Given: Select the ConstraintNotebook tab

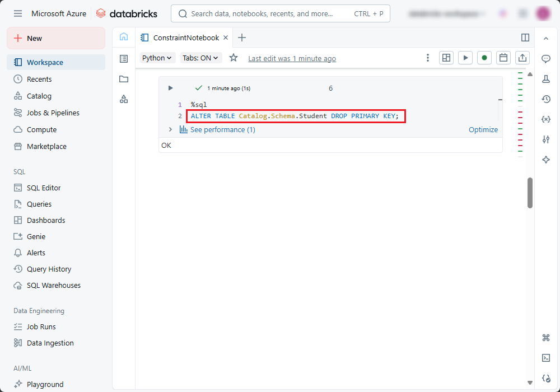Looking at the screenshot, I should tap(186, 38).
